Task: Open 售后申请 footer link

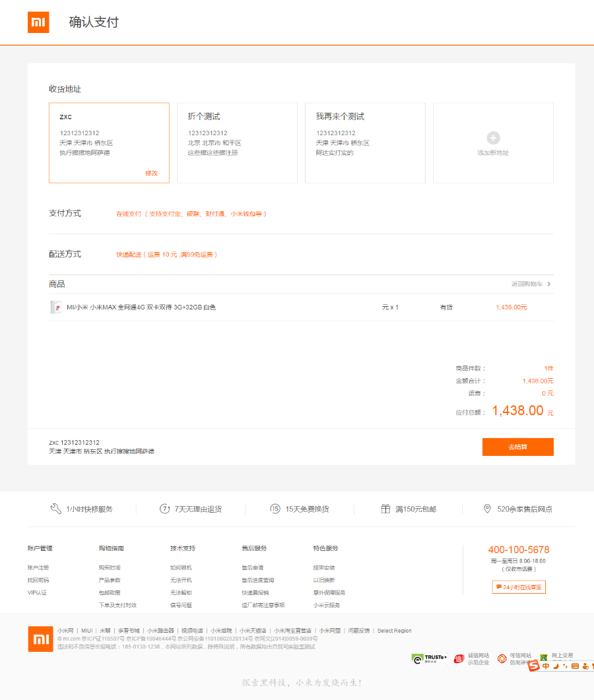Action: pos(252,568)
